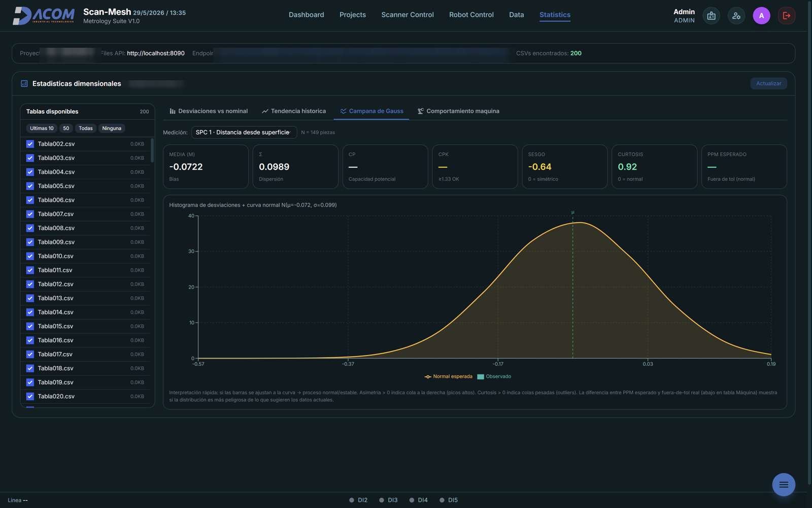Image resolution: width=812 pixels, height=508 pixels.
Task: Click the Estadisticas dimensionales chart icon
Action: [24, 83]
